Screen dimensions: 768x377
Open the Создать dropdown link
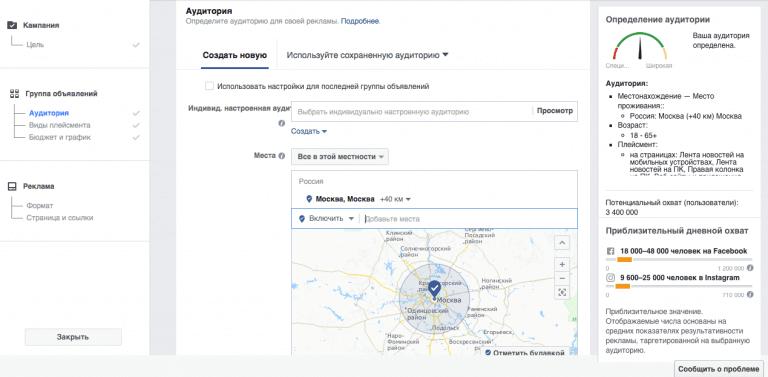(x=309, y=131)
